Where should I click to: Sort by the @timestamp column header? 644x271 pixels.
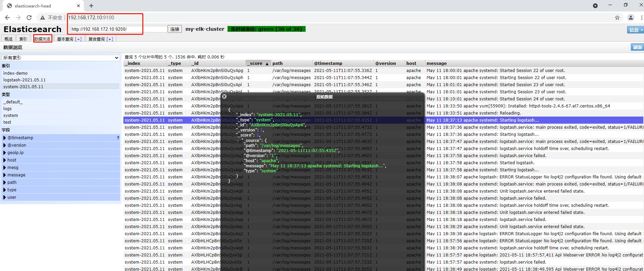(x=343, y=63)
